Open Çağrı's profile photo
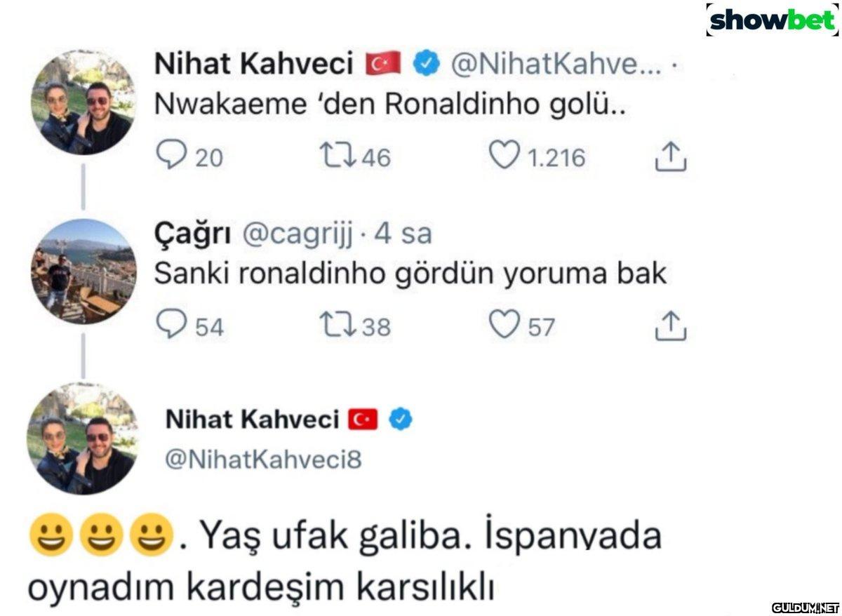 pos(83,271)
